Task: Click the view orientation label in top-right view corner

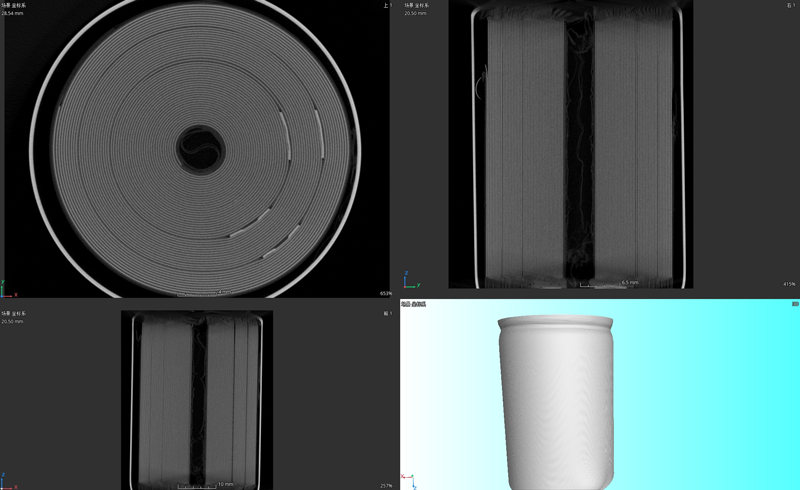Action: coord(791,5)
